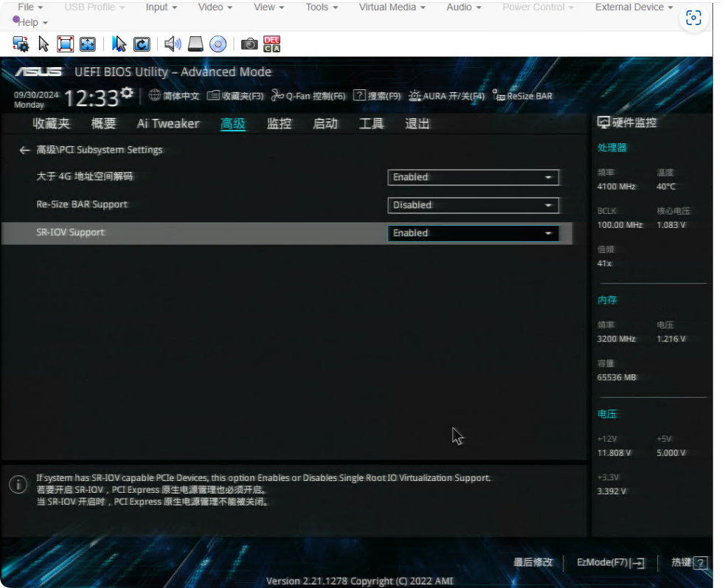Open the External Device menu
The height and width of the screenshot is (588, 725).
[x=634, y=7]
